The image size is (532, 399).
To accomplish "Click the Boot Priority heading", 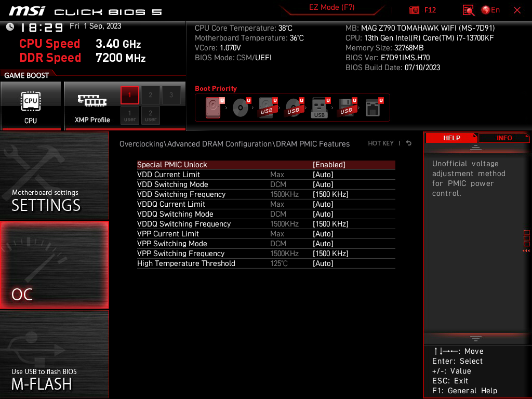I will pos(216,88).
